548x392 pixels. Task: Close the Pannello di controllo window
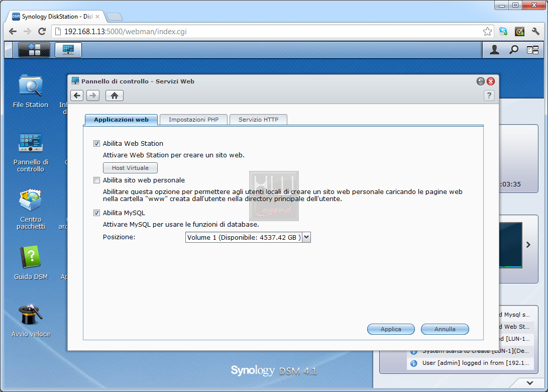[x=491, y=81]
